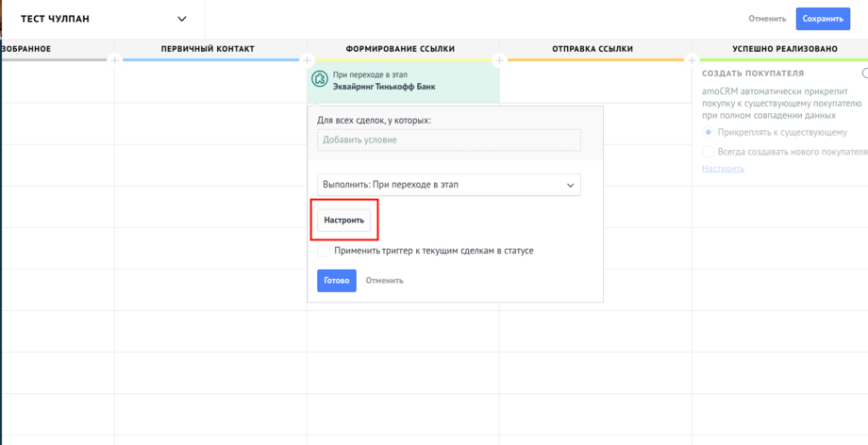Screen dimensions: 868x445
Task: Click the Добавить условие field
Action: (449, 140)
